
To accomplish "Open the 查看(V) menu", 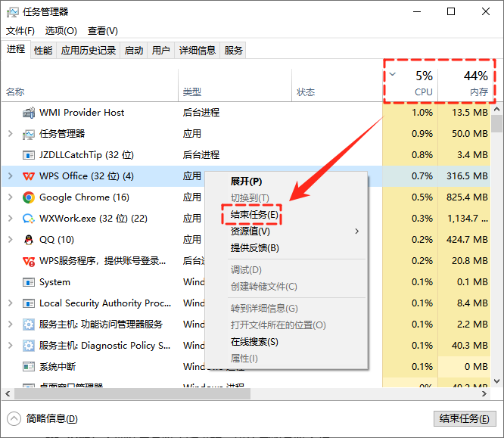I will point(103,31).
